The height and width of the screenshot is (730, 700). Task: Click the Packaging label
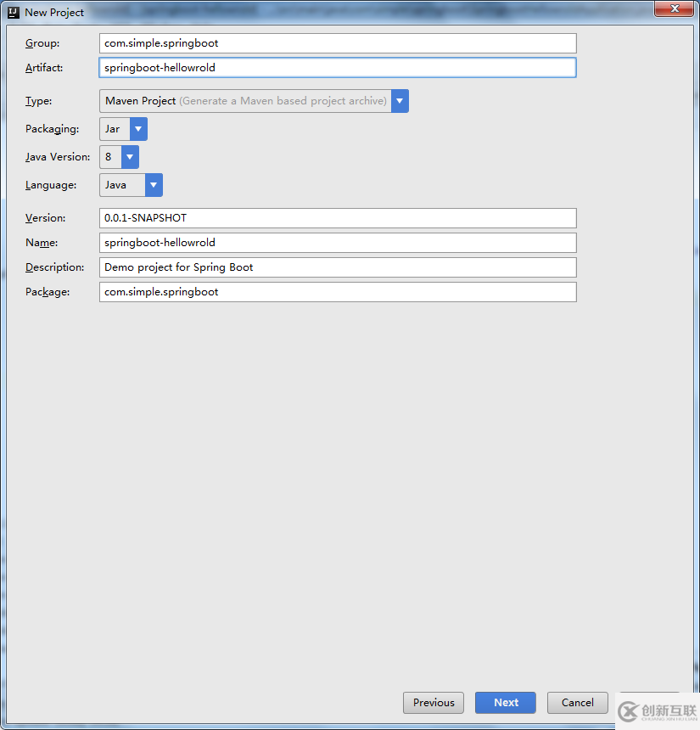(x=52, y=129)
